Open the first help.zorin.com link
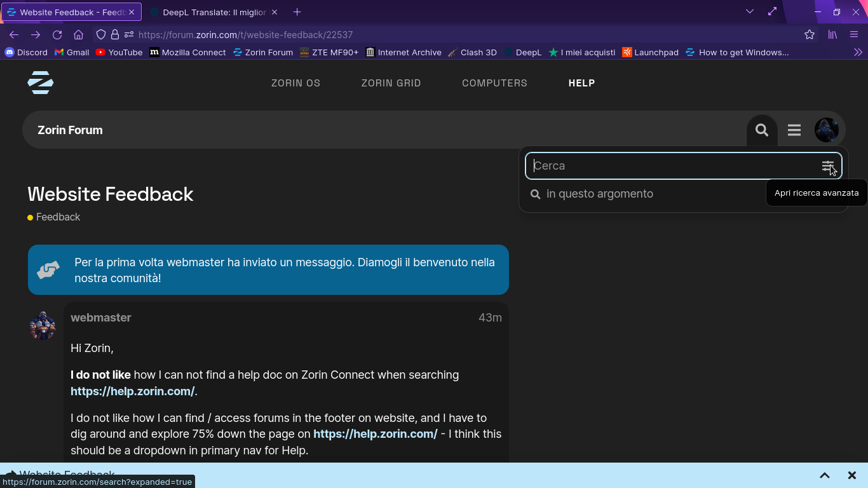 [132, 391]
